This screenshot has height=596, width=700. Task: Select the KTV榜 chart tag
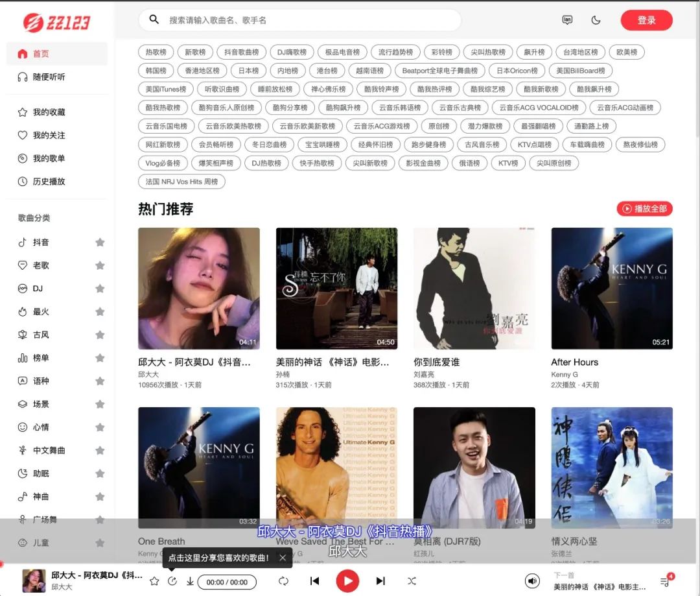pos(508,163)
